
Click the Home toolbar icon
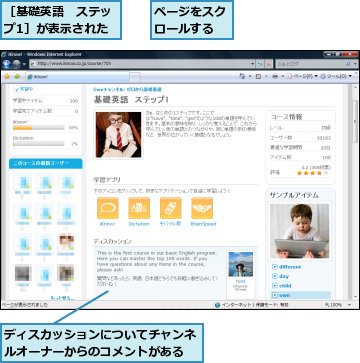242,77
